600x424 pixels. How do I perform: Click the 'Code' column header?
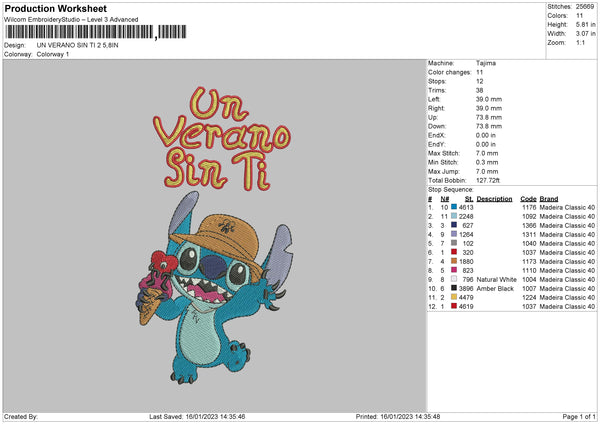click(528, 199)
